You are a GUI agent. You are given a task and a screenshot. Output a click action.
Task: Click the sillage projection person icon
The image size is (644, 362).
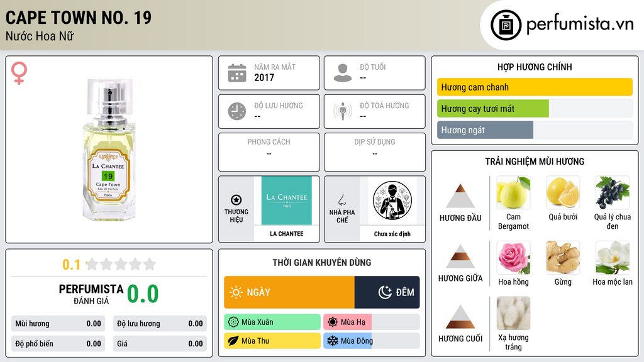coord(343,111)
